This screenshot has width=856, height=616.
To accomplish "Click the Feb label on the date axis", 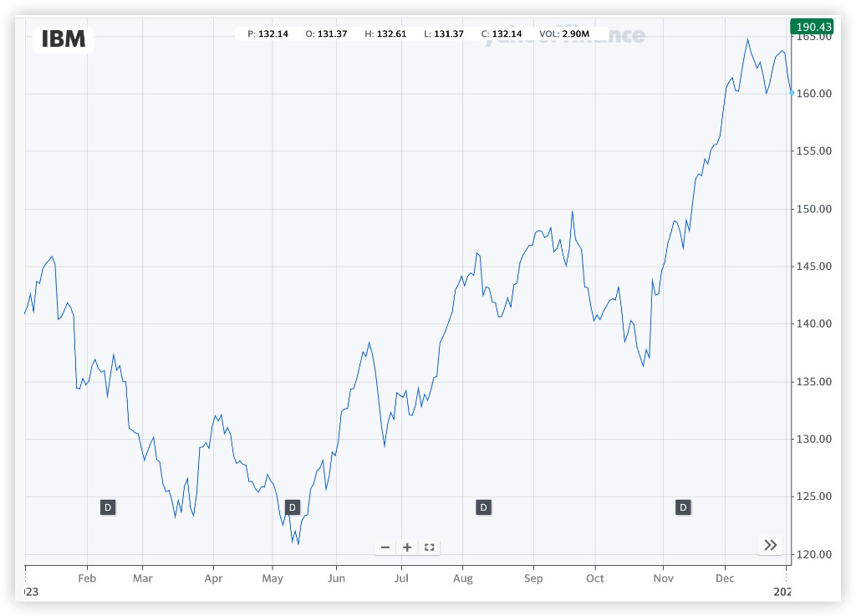I will point(87,578).
